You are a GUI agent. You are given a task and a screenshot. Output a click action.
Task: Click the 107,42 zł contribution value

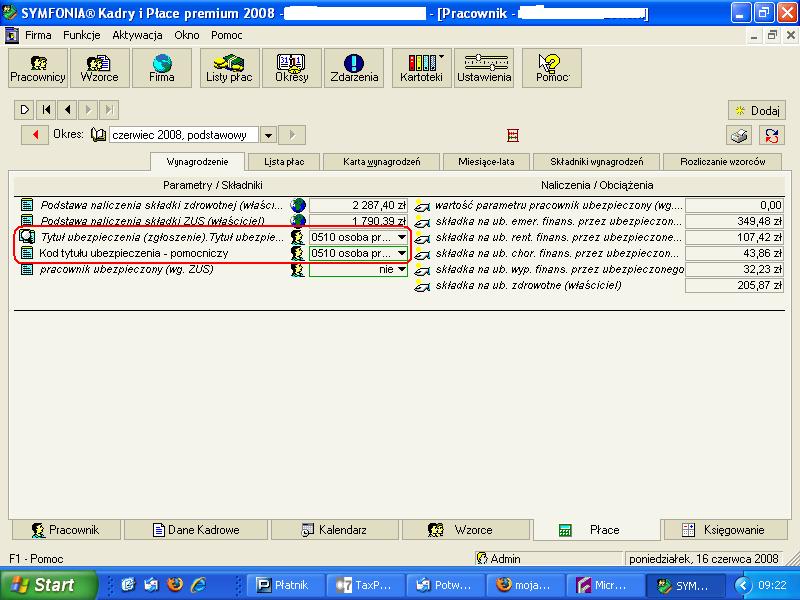(x=734, y=237)
